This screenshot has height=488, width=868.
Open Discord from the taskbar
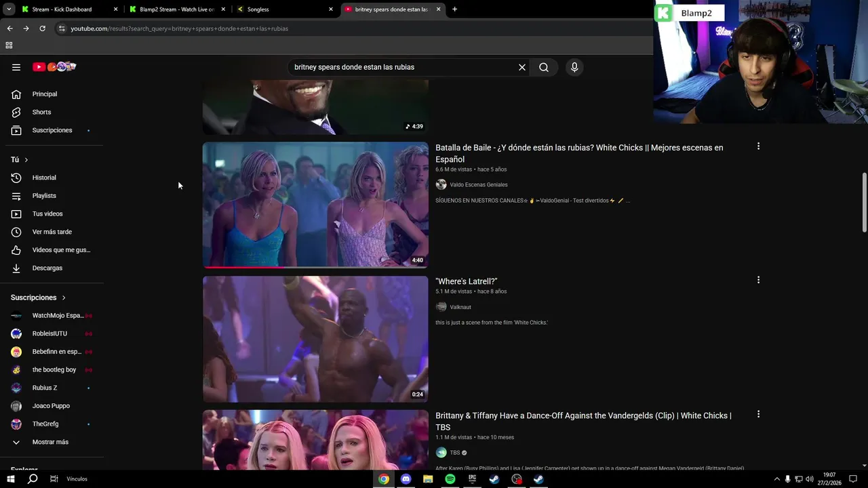click(x=406, y=479)
